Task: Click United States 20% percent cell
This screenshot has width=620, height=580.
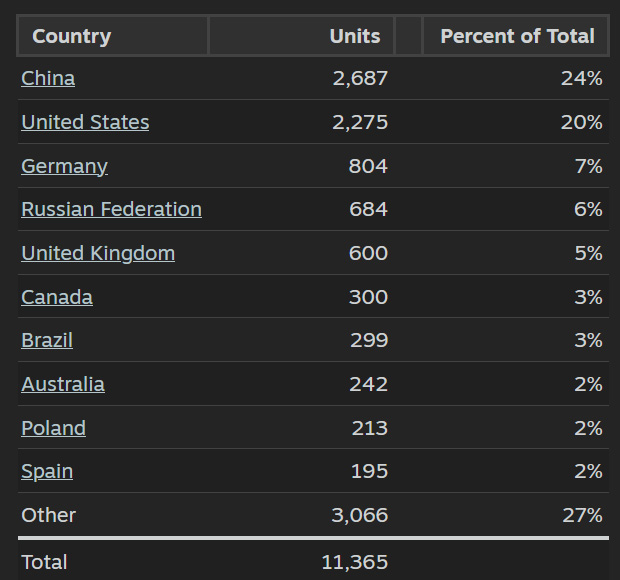Action: (x=582, y=122)
